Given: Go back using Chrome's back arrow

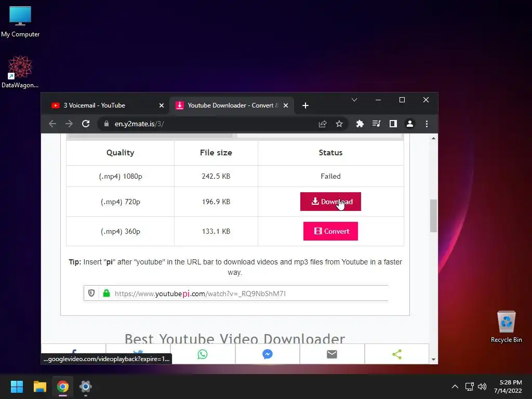Looking at the screenshot, I should tap(52, 124).
